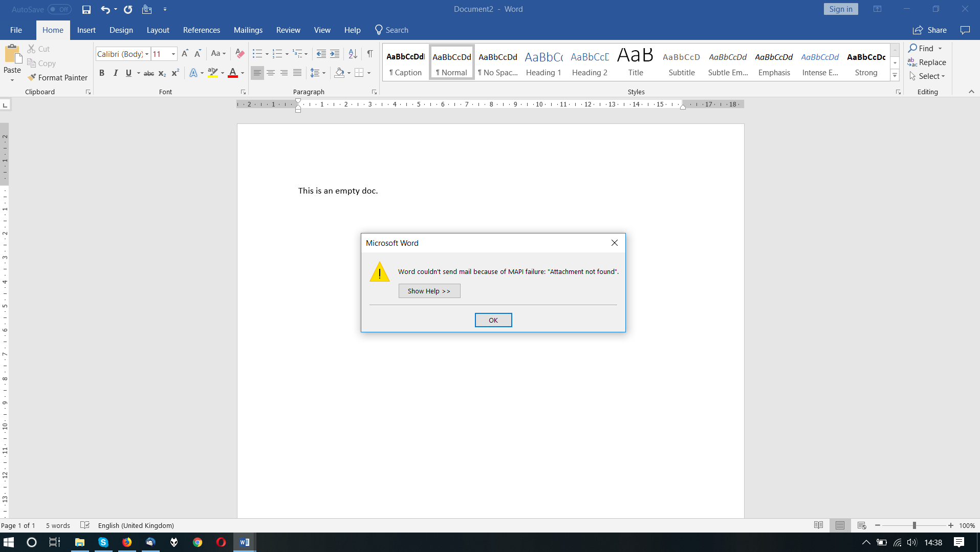Toggle Bold formatting
This screenshot has width=980, height=552.
102,73
